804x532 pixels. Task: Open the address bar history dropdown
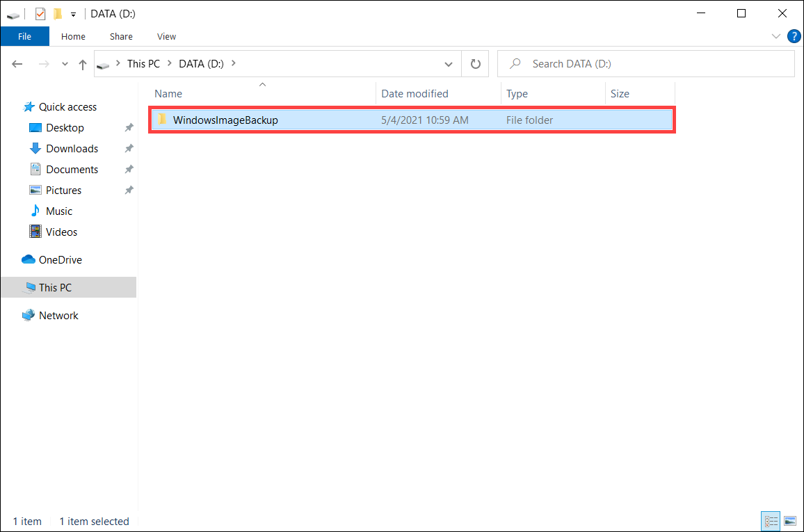[x=449, y=63]
